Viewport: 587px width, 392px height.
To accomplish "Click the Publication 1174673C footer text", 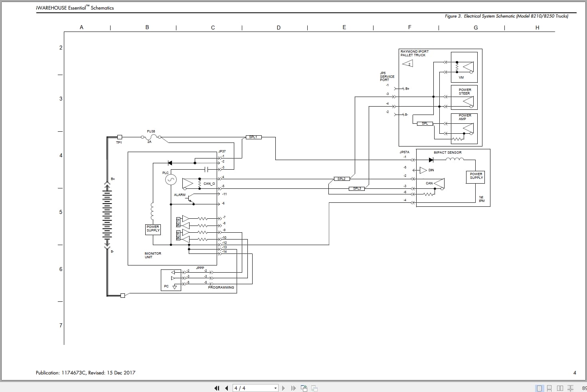I will coord(85,372).
